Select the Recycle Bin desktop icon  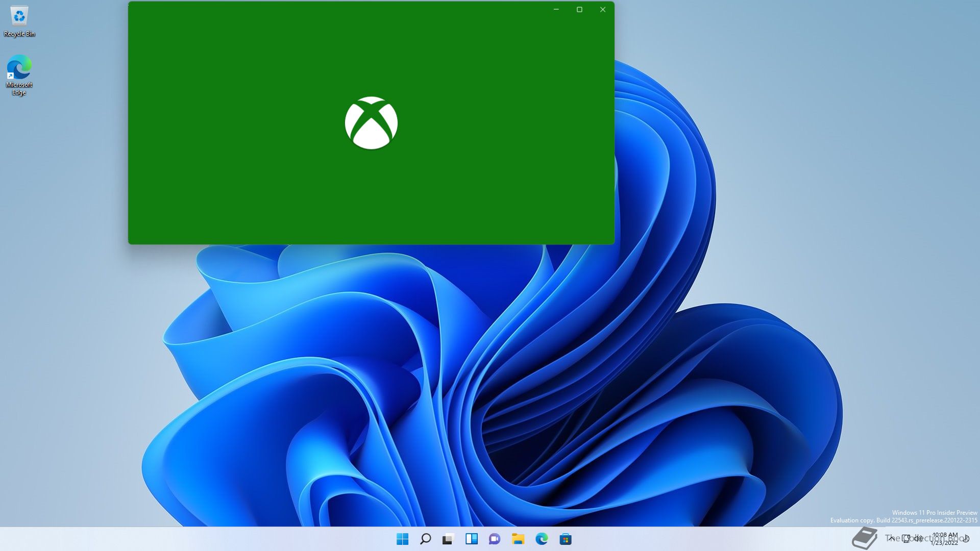pos(19,21)
